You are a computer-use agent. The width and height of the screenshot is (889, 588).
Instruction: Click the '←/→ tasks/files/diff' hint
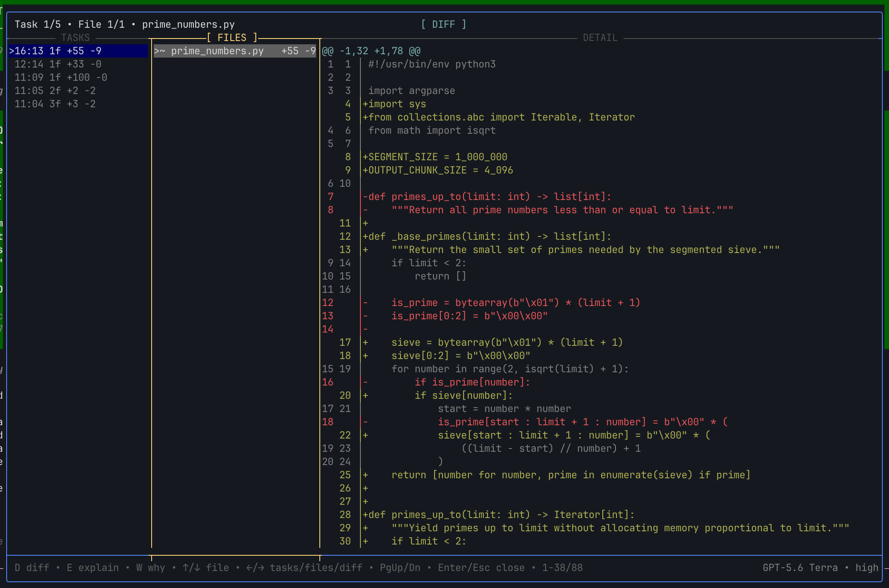pyautogui.click(x=304, y=568)
